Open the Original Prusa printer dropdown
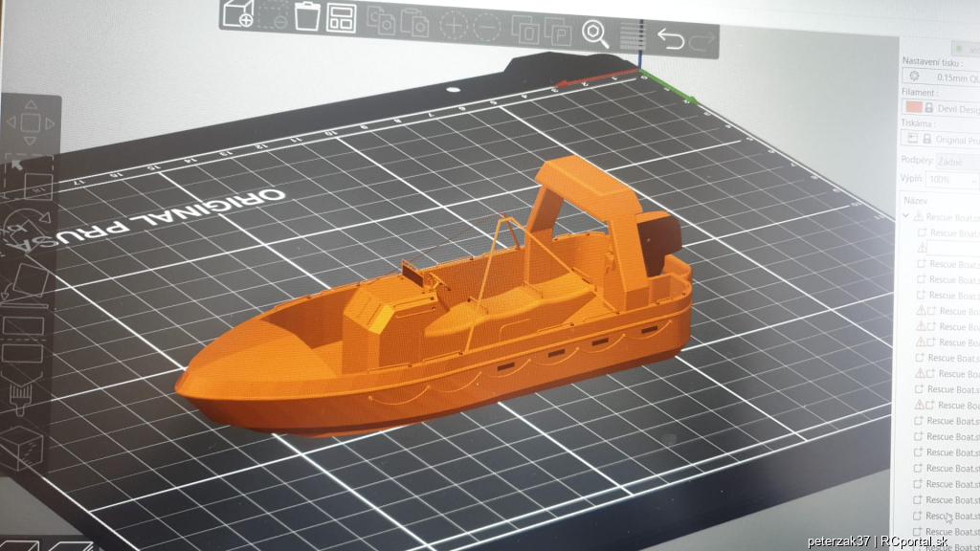 (x=940, y=139)
